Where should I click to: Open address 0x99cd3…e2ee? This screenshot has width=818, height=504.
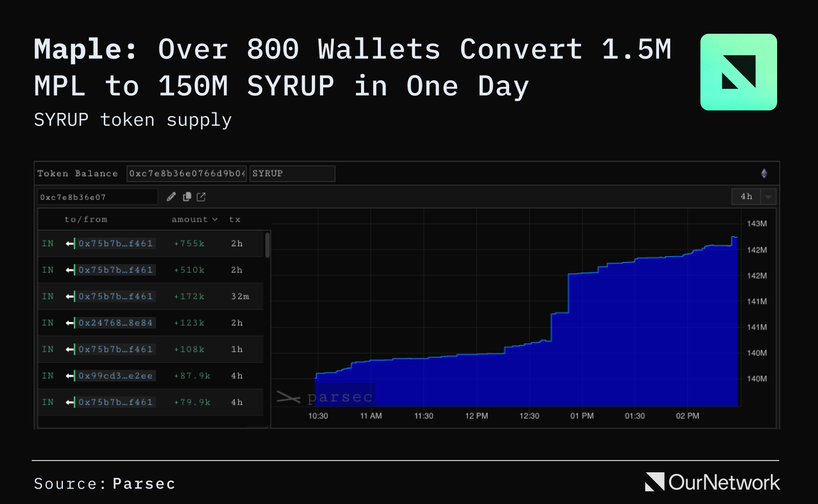[116, 376]
